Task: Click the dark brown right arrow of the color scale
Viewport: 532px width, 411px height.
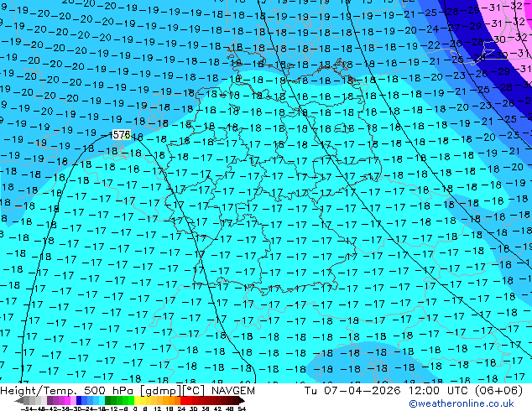Action: 241,400
